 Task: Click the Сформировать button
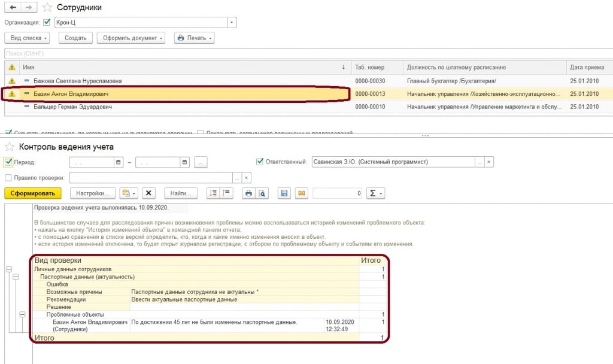click(32, 193)
